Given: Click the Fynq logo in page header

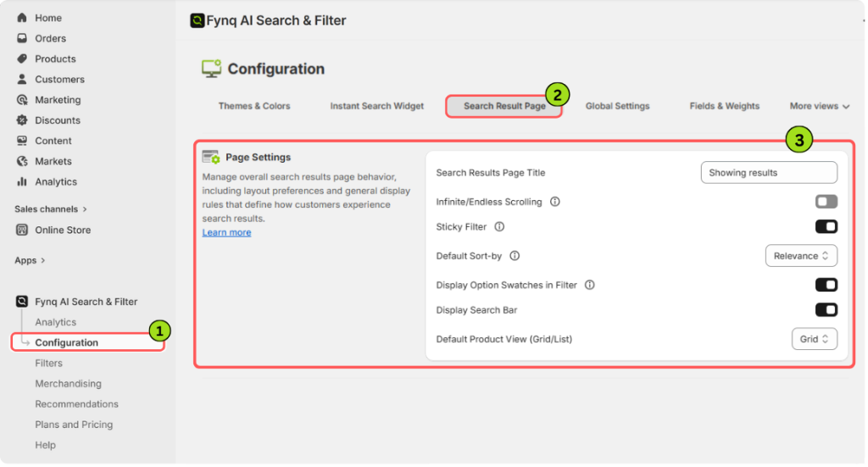Looking at the screenshot, I should pyautogui.click(x=197, y=20).
